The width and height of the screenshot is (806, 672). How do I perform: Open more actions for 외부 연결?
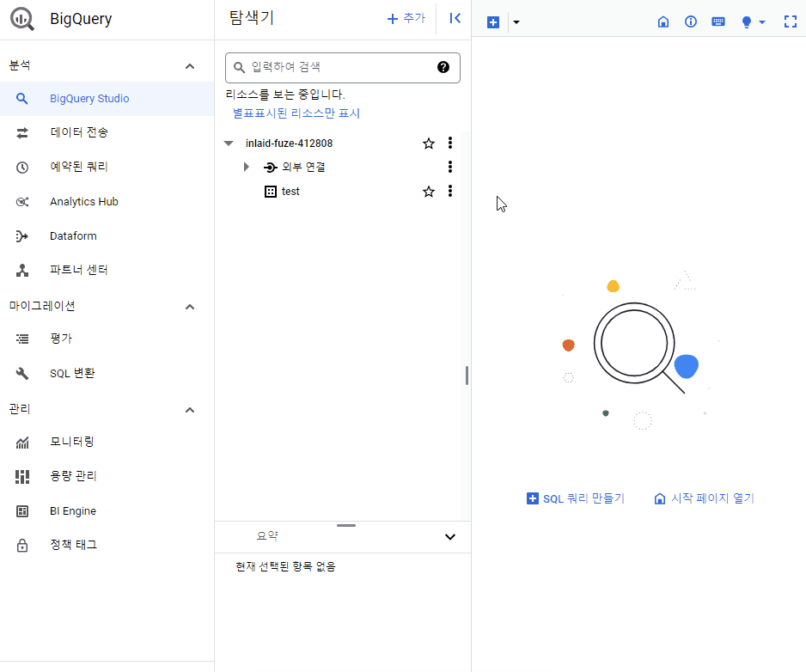(450, 167)
